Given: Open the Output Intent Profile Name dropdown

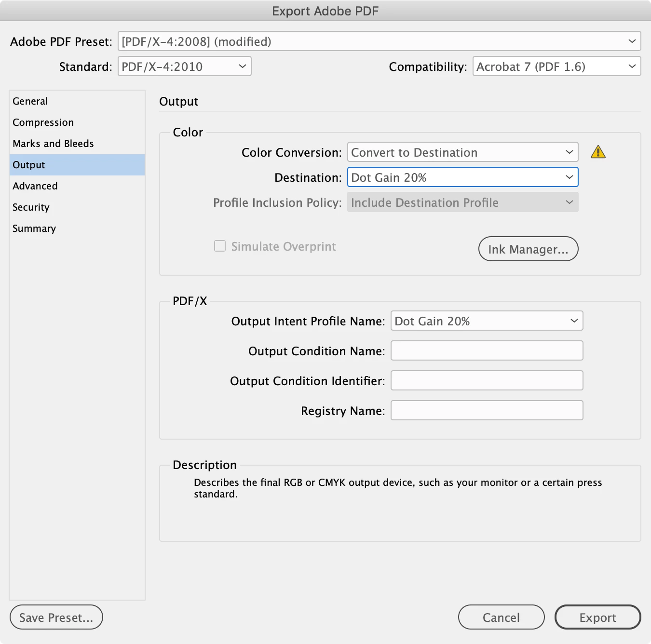Looking at the screenshot, I should coord(487,321).
